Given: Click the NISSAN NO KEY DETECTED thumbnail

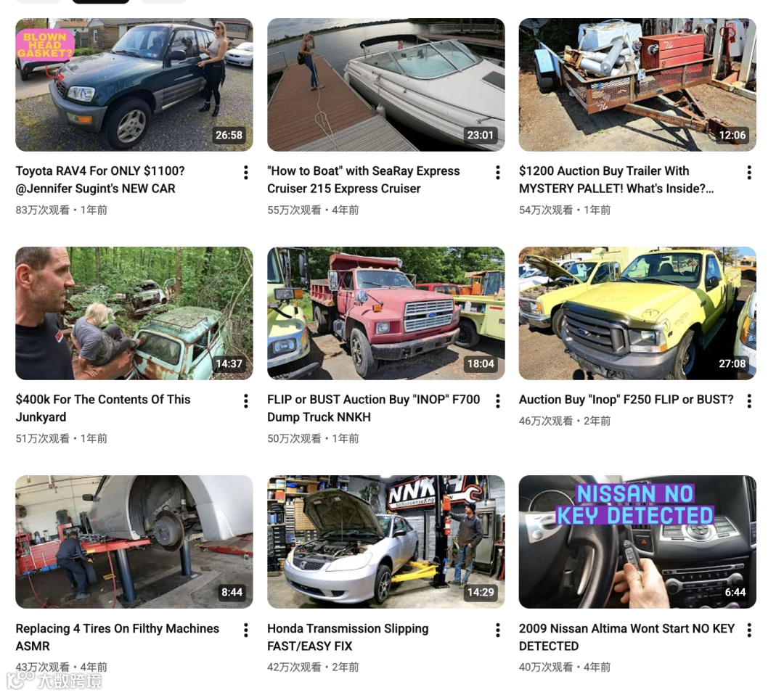Looking at the screenshot, I should [637, 542].
